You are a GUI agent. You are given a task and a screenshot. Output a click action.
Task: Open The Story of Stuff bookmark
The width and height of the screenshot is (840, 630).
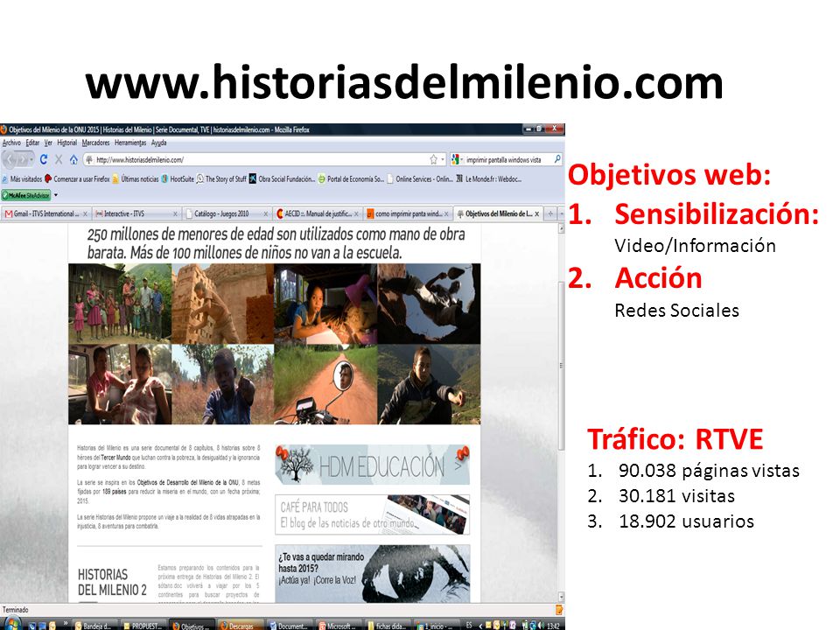pos(221,178)
